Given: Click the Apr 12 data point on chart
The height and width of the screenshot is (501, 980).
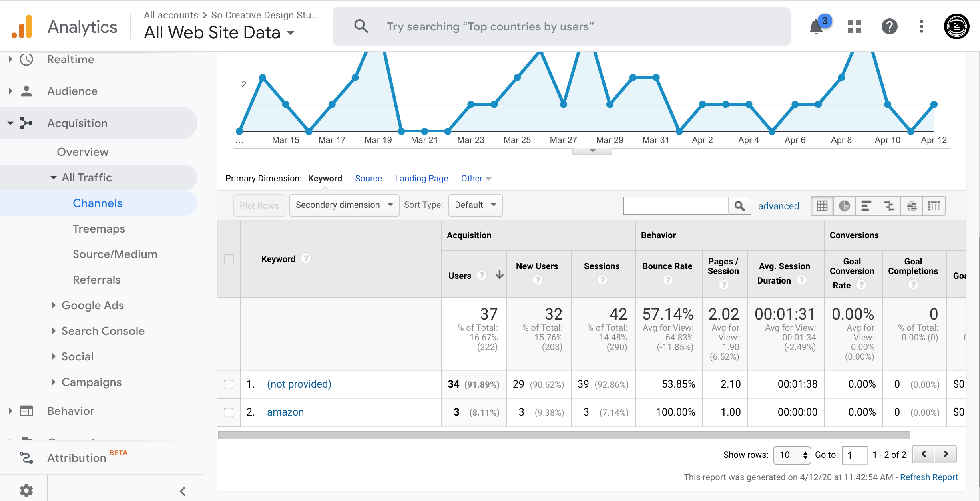Looking at the screenshot, I should pyautogui.click(x=934, y=104).
